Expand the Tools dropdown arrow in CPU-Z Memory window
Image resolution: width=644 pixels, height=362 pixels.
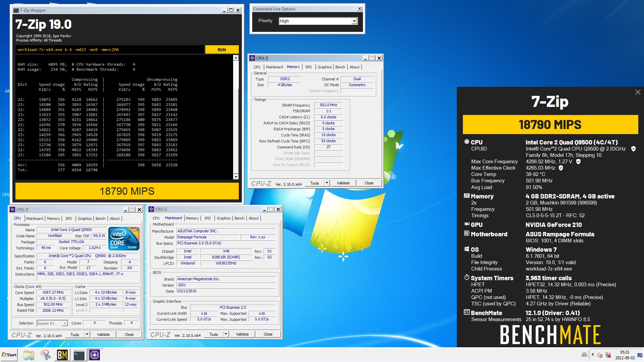coord(327,183)
